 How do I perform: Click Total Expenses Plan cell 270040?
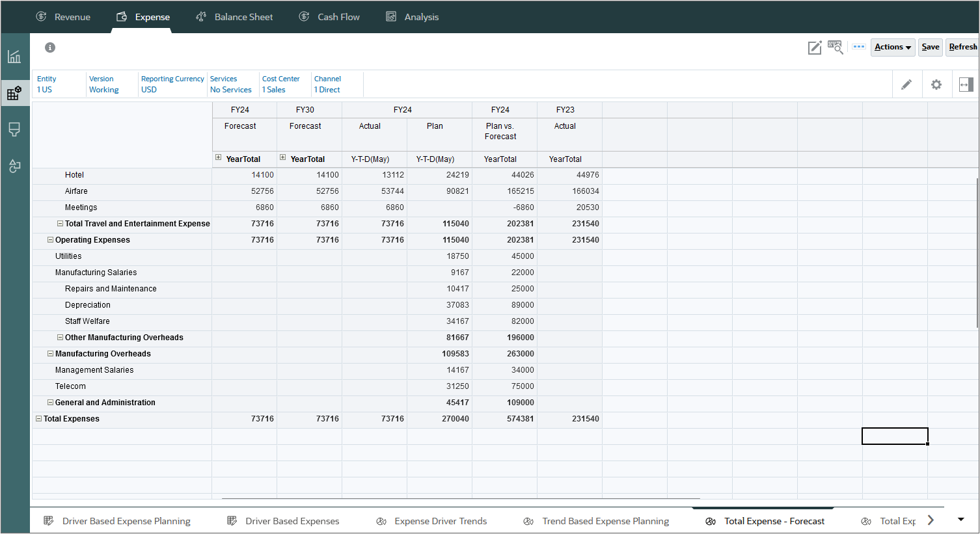click(x=440, y=419)
